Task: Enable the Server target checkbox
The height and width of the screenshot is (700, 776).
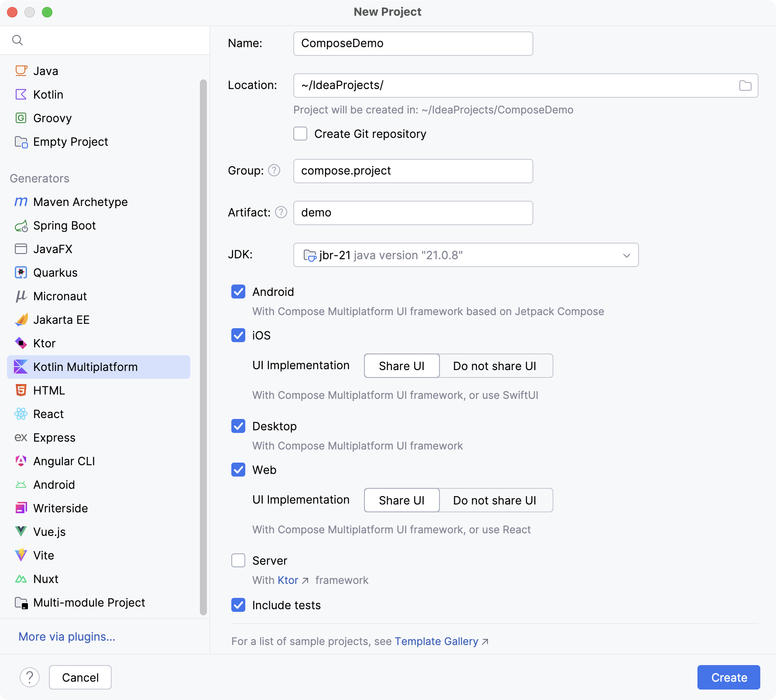Action: 238,561
